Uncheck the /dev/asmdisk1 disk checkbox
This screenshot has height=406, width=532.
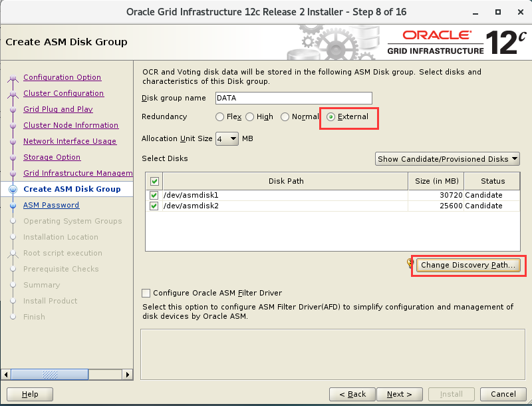(154, 195)
